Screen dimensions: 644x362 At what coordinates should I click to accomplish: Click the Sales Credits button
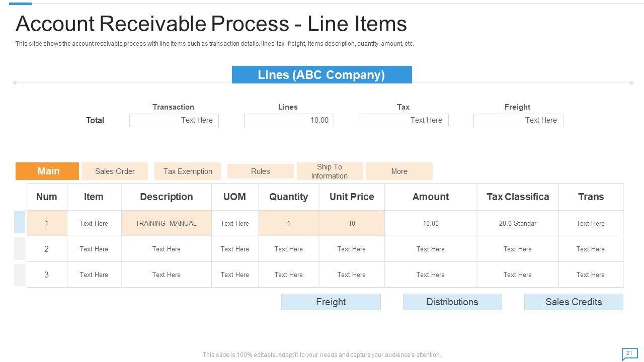(x=574, y=302)
